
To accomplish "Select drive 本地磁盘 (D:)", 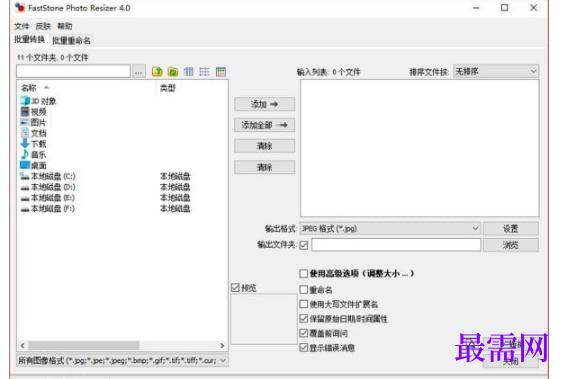I will [x=48, y=187].
